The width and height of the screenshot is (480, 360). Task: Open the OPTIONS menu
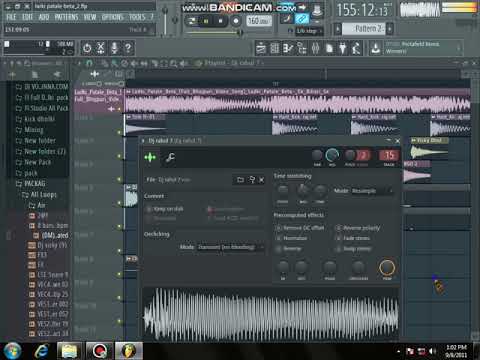[113, 17]
